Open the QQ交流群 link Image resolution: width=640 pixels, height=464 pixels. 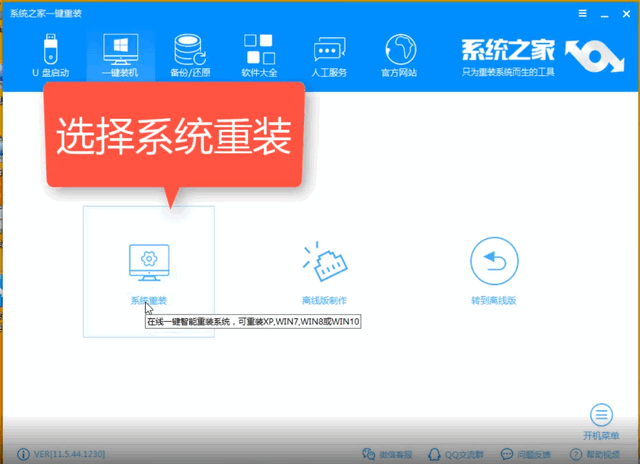tap(458, 455)
